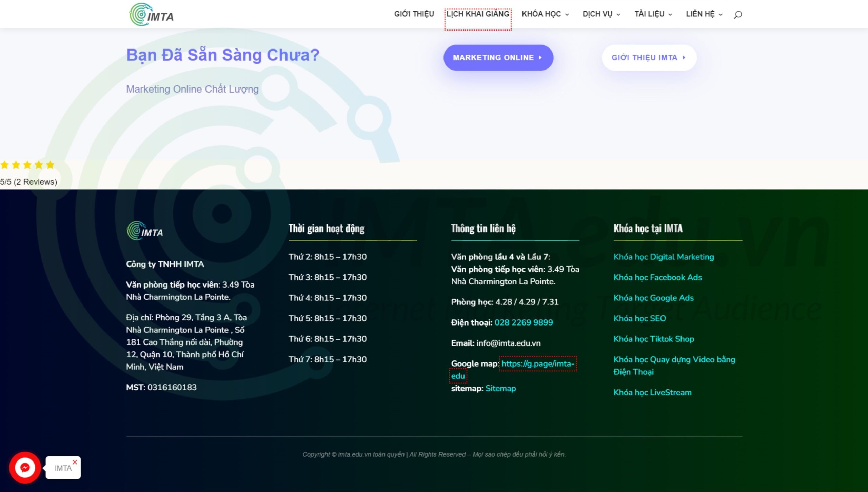868x492 pixels.
Task: Expand the TÀI LIỆU dropdown menu
Action: click(x=653, y=14)
